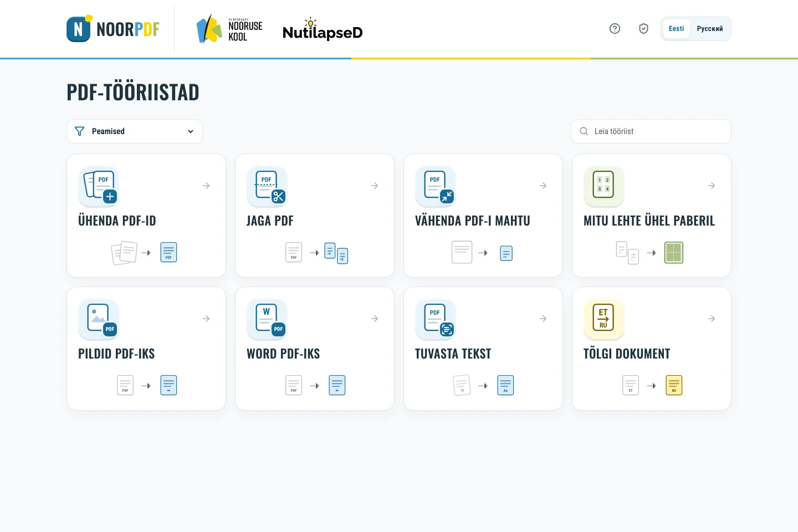Screen dimensions: 798x532
Task: Click the shrink illustration on Vähenda PDF-i mahtu card
Action: [x=482, y=253]
